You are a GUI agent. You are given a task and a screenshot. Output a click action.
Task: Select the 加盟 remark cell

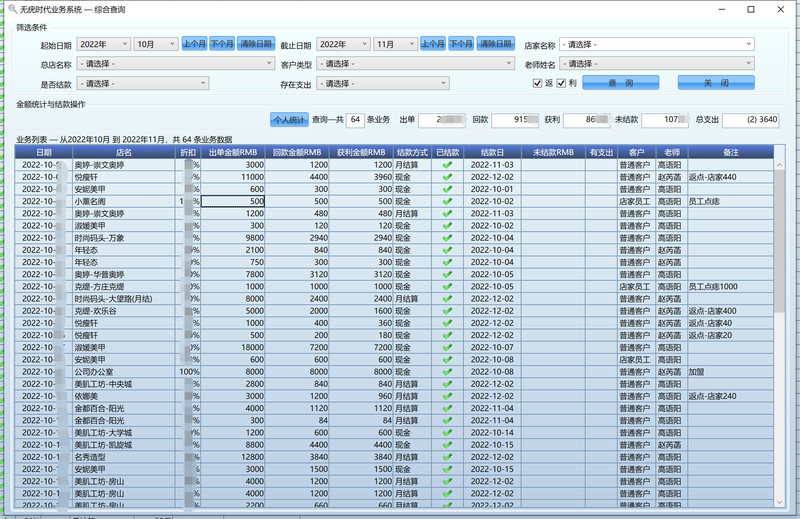[731, 372]
